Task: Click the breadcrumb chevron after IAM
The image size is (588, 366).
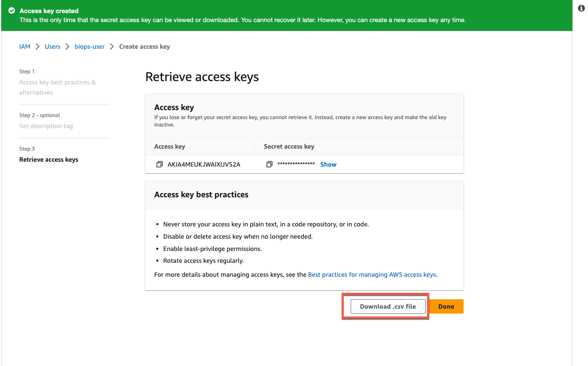Action: click(37, 47)
